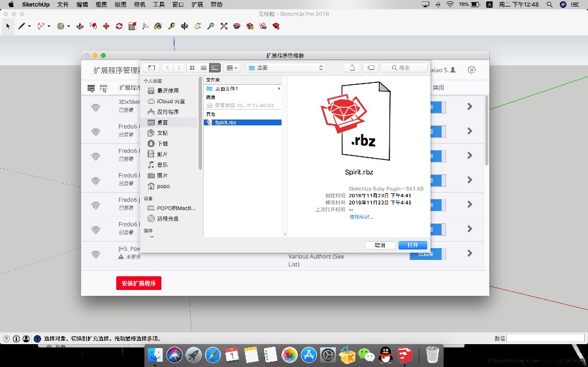Select the arrow Select tool in toolbar
The height and width of the screenshot is (367, 588).
[x=8, y=26]
